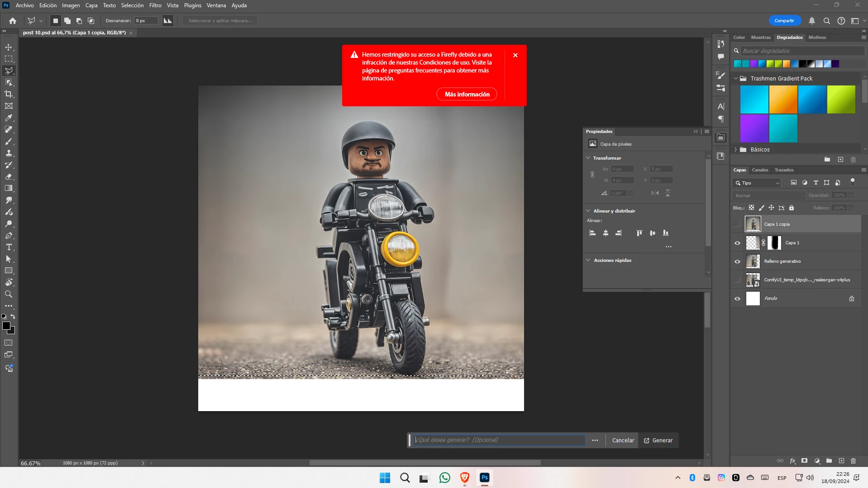868x488 pixels.
Task: Toggle layer filtering on or off
Action: coord(853,182)
